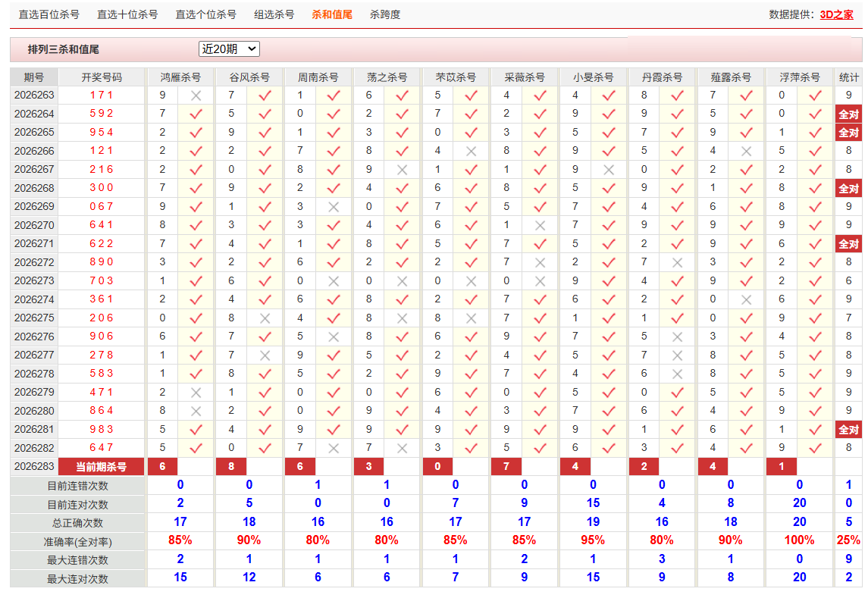The height and width of the screenshot is (598, 868).
Task: Expand the 近20期 period dropdown
Action: (x=229, y=49)
